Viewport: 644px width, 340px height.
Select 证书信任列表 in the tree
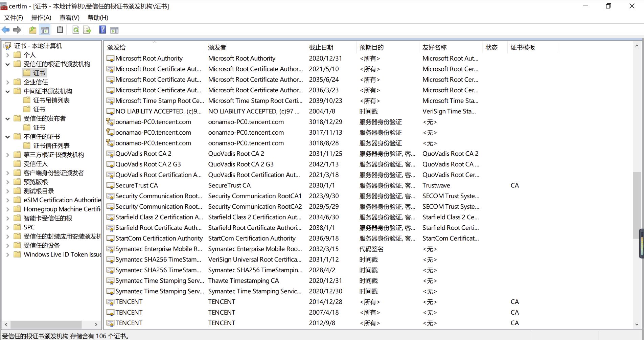pyautogui.click(x=51, y=145)
